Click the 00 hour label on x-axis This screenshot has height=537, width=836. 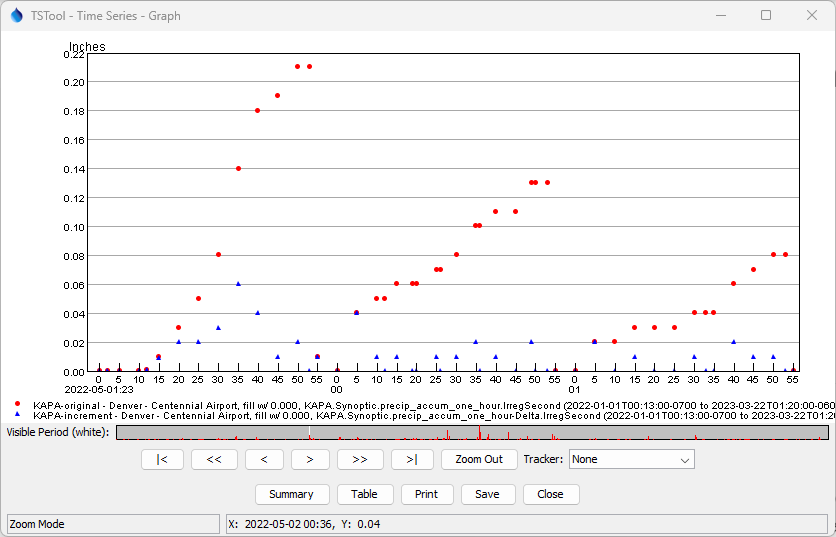tap(336, 390)
